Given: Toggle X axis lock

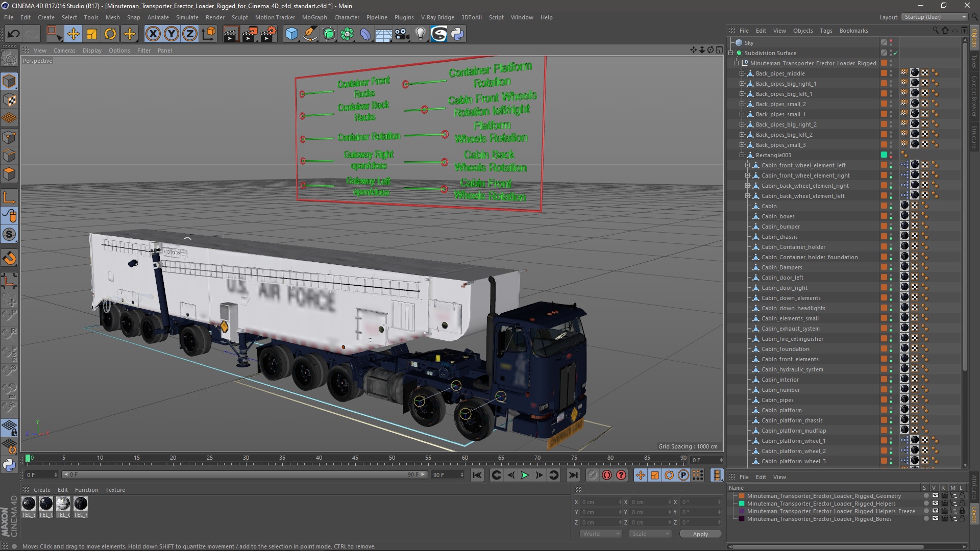Looking at the screenshot, I should 153,34.
